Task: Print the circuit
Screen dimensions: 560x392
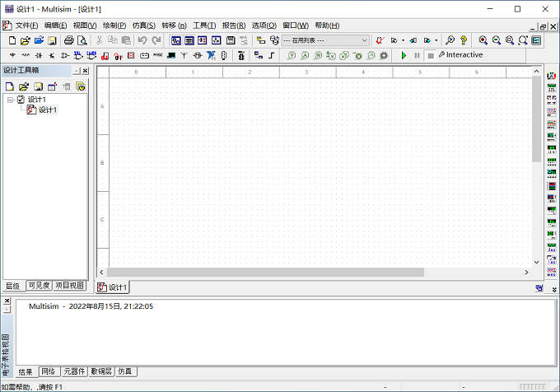Action: [x=69, y=40]
